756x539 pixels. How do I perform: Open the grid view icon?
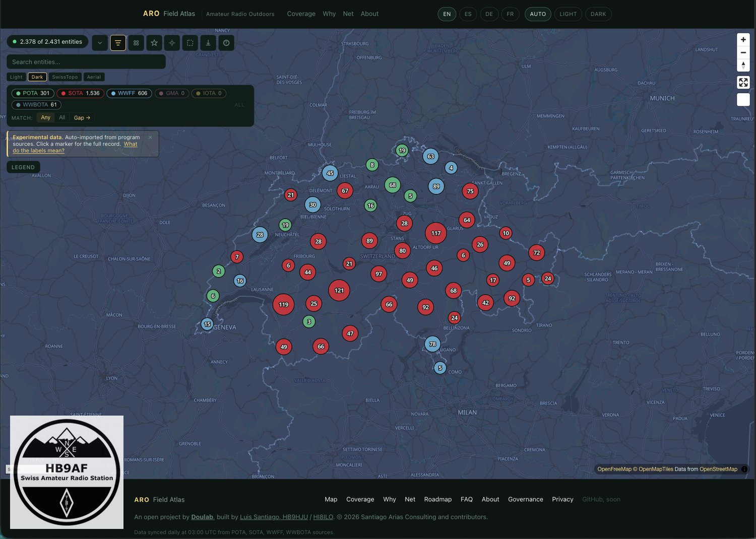[x=136, y=43]
